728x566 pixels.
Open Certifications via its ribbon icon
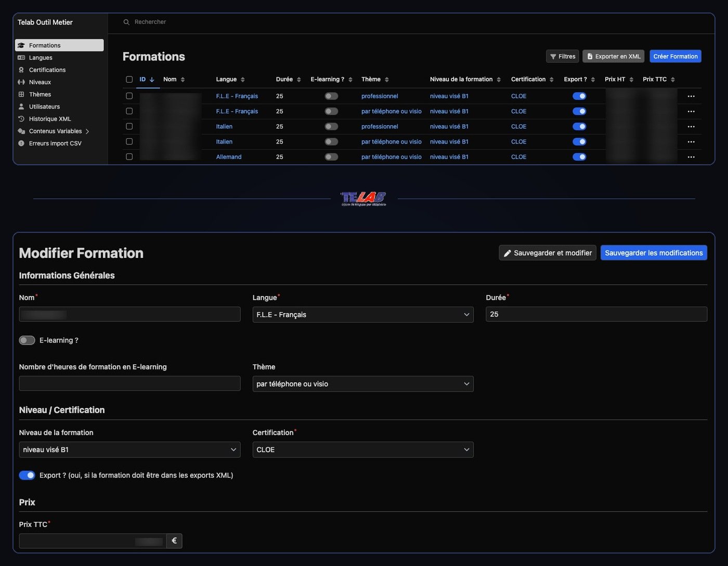point(21,70)
